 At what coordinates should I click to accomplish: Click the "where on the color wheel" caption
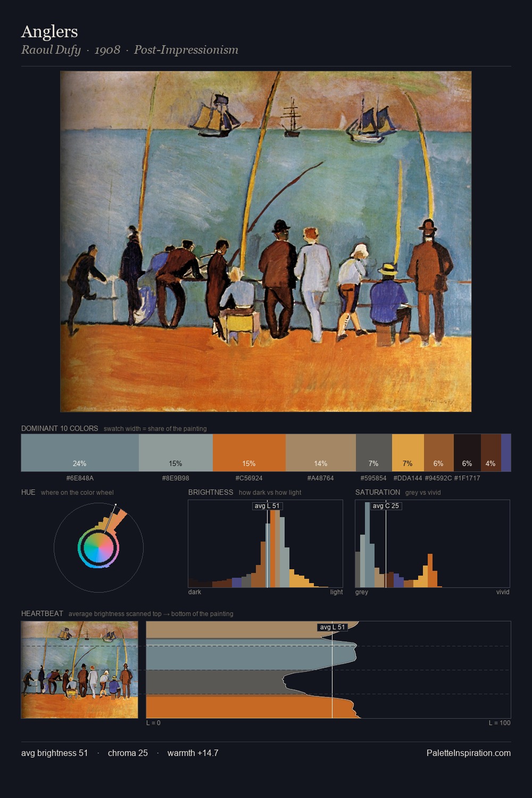pyautogui.click(x=77, y=493)
